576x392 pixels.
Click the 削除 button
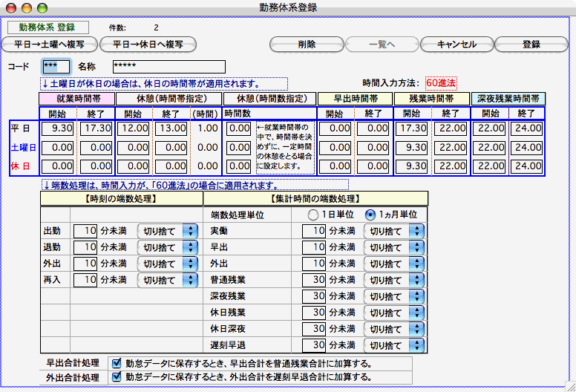pos(307,45)
